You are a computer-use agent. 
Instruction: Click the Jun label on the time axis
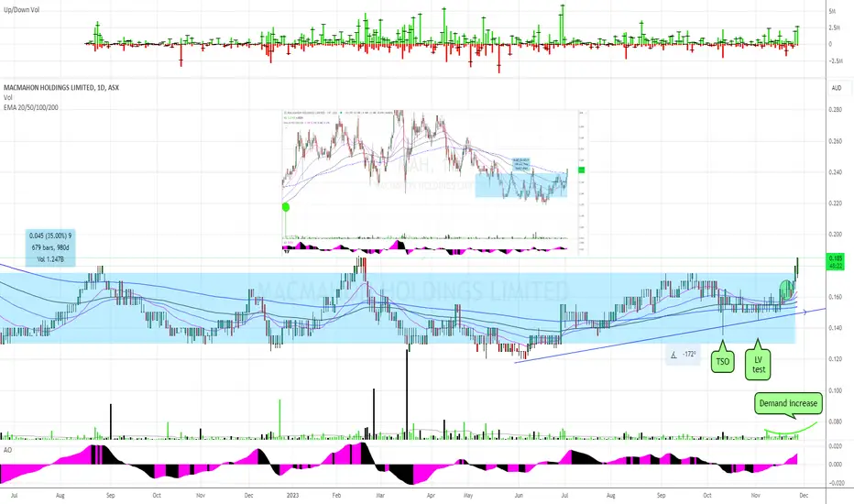pyautogui.click(x=519, y=495)
